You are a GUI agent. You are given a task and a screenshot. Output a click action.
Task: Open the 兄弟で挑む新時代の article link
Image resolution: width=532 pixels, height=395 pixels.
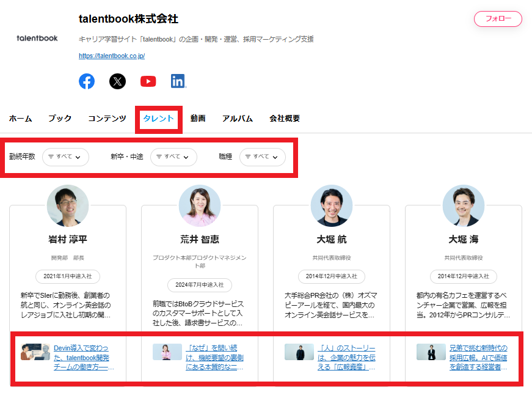[x=478, y=358]
